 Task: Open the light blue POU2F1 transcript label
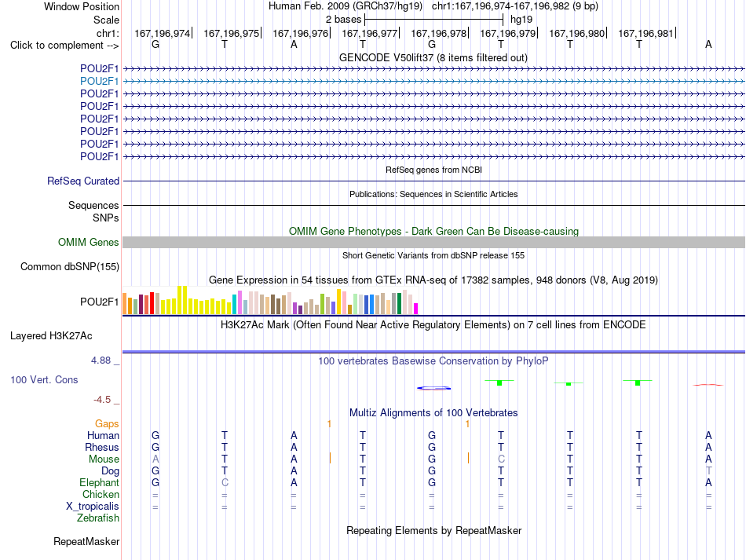99,82
